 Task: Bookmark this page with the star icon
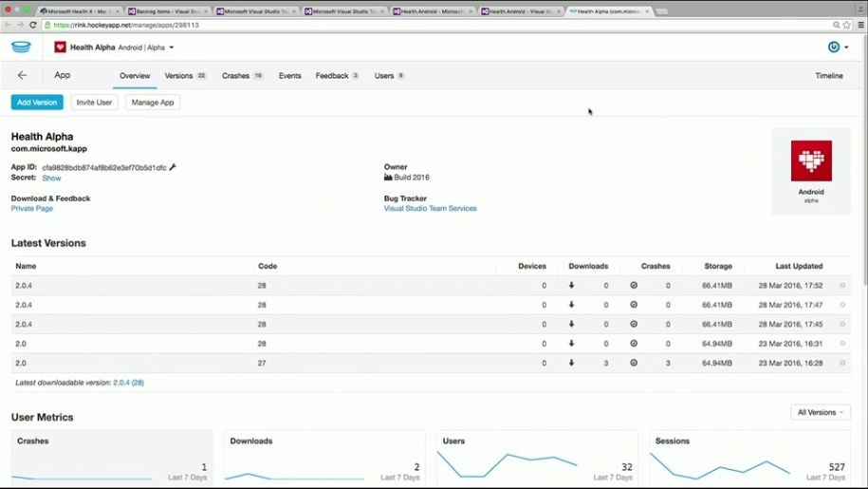(x=846, y=25)
